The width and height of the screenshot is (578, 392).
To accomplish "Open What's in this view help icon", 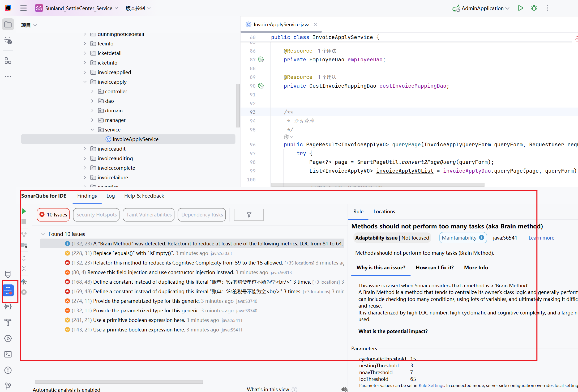I will click(x=294, y=389).
